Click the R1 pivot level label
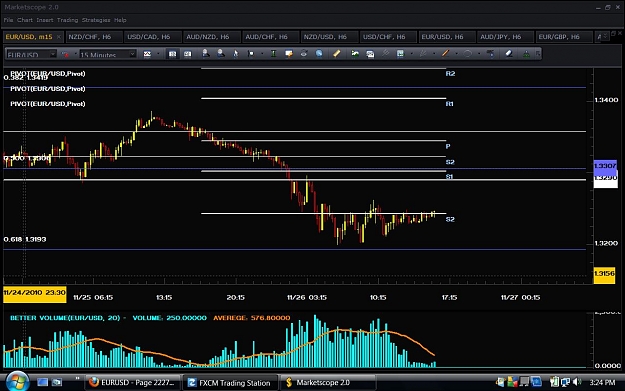The width and height of the screenshot is (625, 391). tap(449, 104)
